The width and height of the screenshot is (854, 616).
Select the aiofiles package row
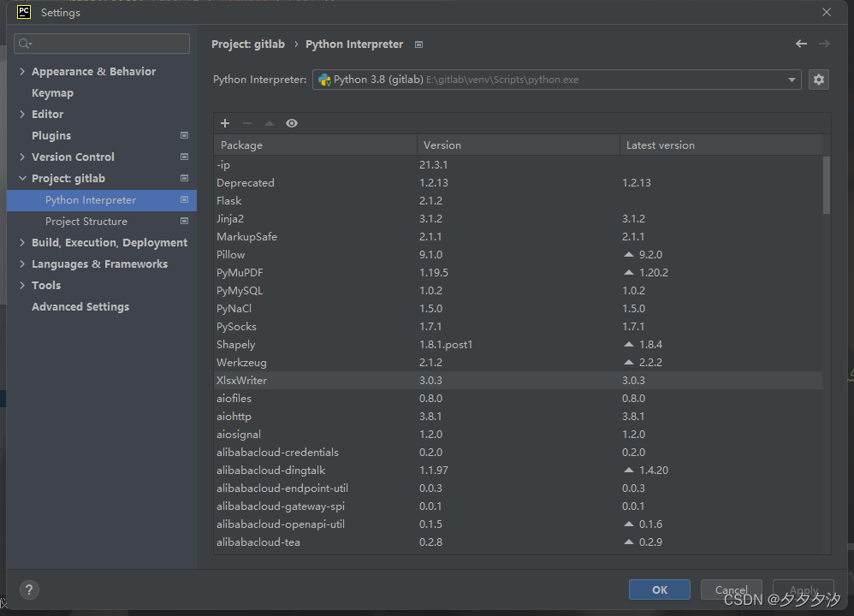(518, 398)
